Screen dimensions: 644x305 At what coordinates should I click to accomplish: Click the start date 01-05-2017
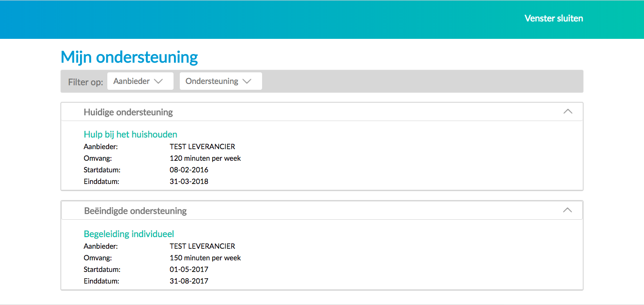pos(189,269)
